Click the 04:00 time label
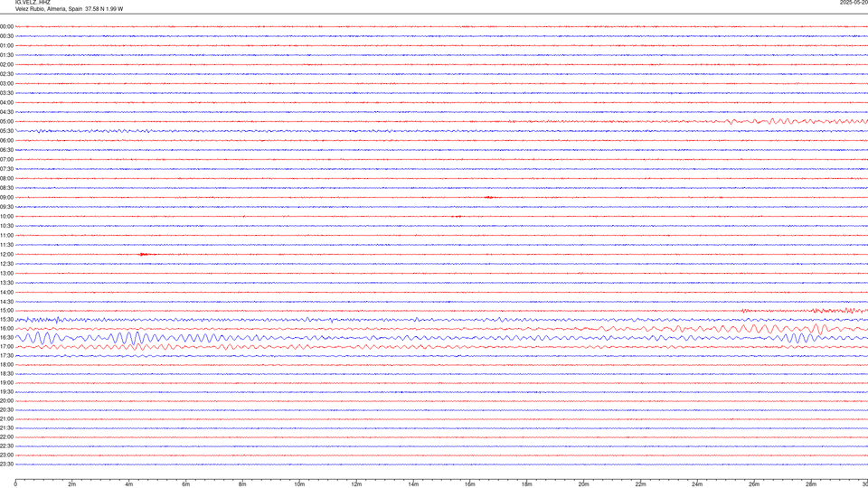 [x=6, y=102]
